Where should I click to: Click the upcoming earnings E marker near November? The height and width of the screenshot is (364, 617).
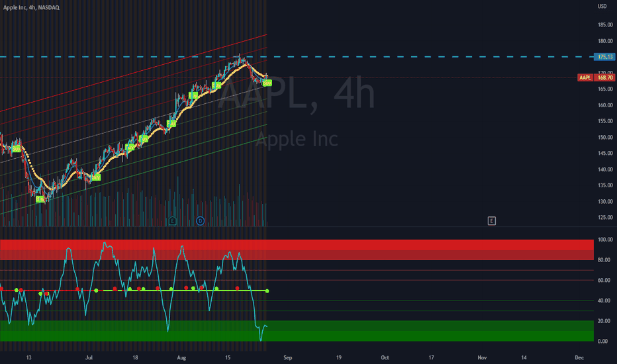coord(491,221)
